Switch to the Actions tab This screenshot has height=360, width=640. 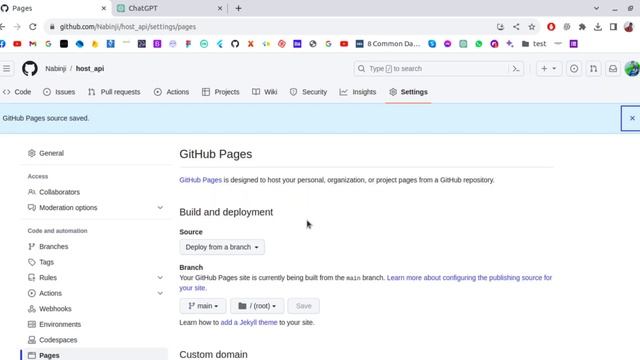(x=171, y=92)
